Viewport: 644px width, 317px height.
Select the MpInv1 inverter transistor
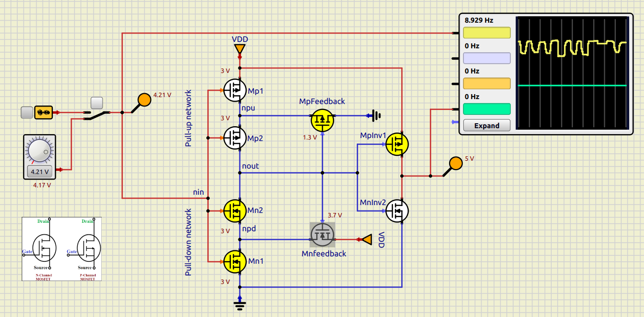tap(397, 144)
